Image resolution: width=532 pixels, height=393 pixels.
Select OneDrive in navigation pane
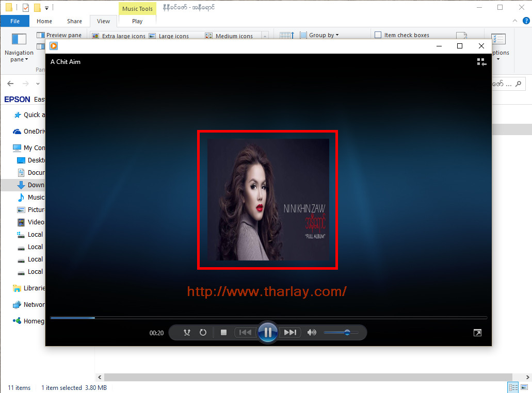28,131
